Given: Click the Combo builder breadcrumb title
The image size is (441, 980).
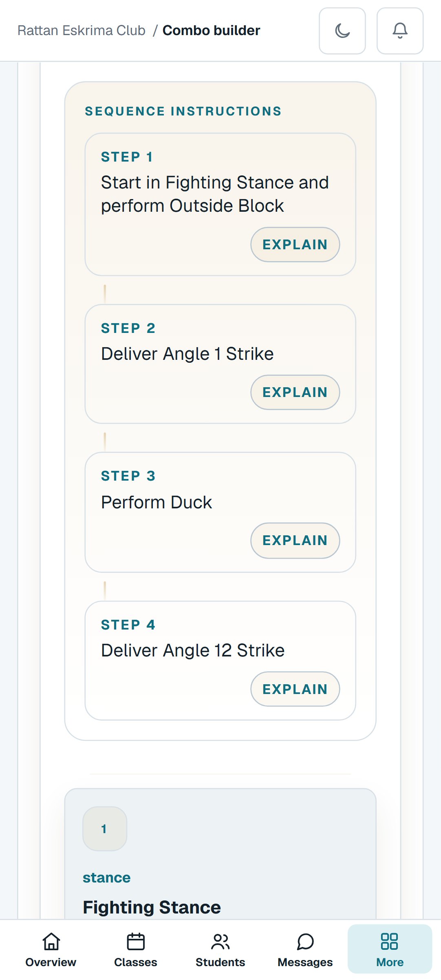Looking at the screenshot, I should pos(211,31).
